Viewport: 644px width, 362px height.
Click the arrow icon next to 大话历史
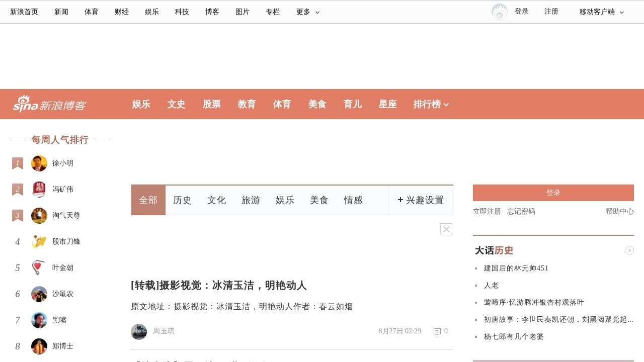[x=629, y=250]
